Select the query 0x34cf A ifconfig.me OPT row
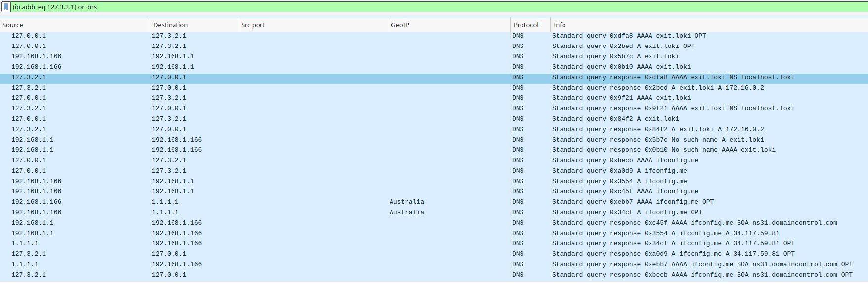 pos(434,212)
